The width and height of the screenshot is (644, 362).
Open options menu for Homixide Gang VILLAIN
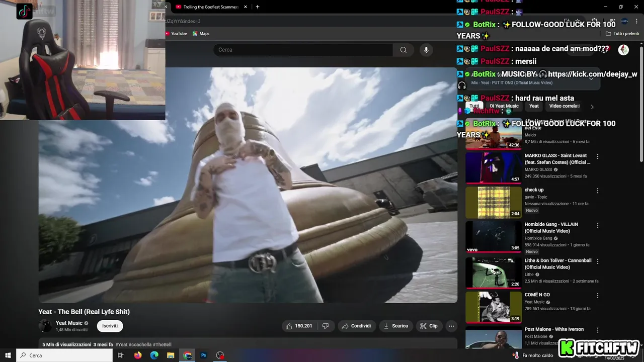[598, 225]
